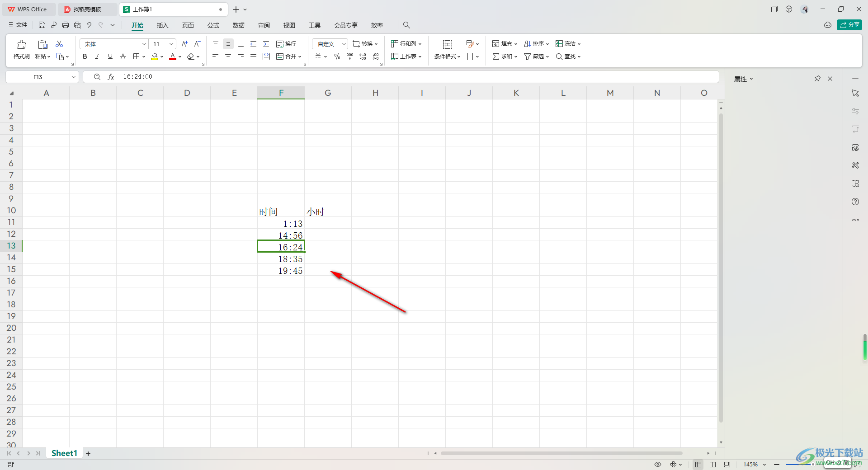
Task: Click the increase indent icon
Action: pos(266,44)
